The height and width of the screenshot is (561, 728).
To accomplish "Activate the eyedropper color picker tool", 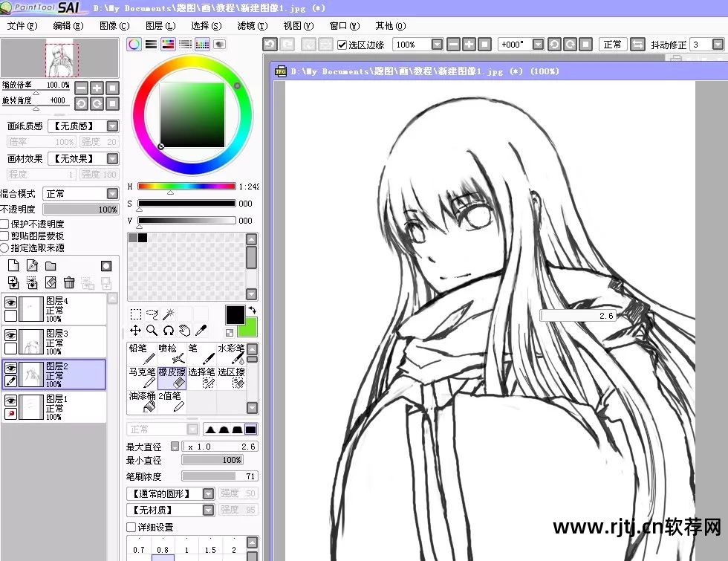I will (x=201, y=330).
